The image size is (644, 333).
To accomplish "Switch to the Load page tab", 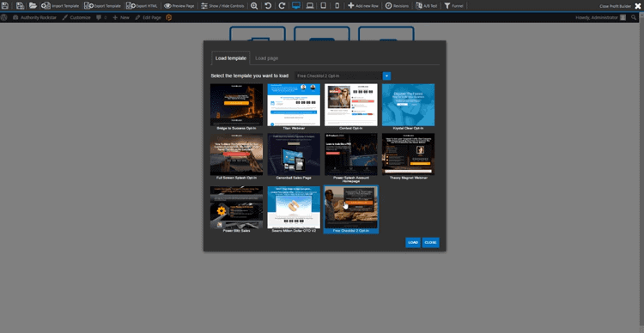I will coord(266,58).
